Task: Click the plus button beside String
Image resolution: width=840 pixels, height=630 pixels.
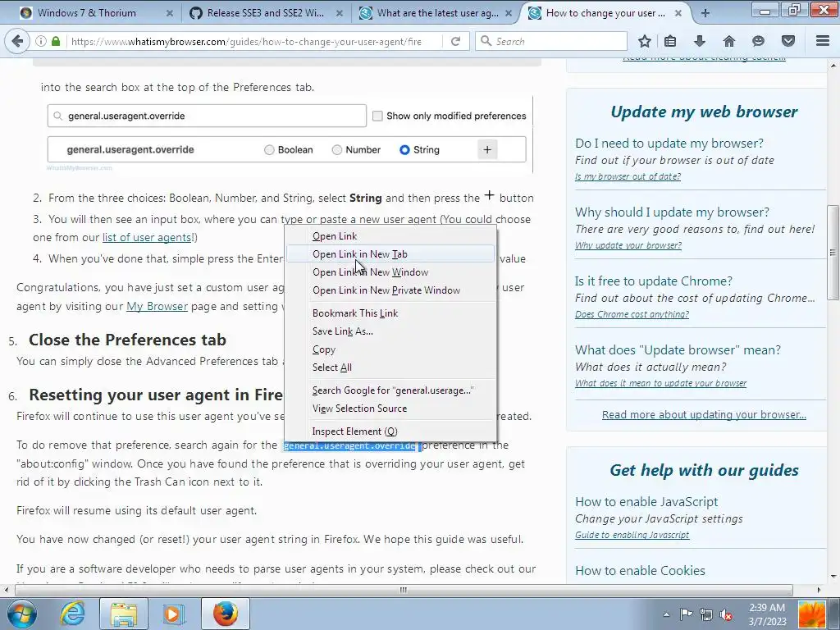Action: [x=487, y=149]
